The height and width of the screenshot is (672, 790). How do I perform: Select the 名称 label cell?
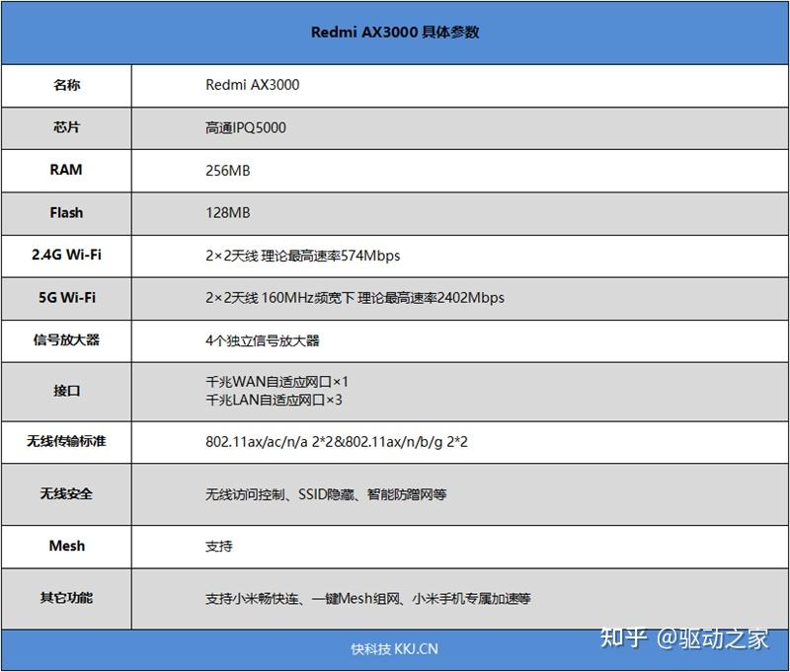point(66,86)
